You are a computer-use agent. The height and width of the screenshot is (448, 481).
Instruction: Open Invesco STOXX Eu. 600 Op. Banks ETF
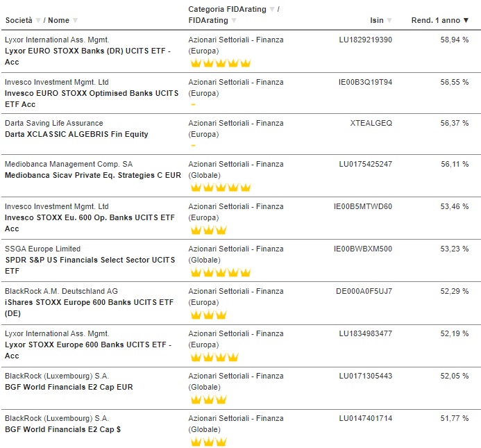tap(90, 223)
